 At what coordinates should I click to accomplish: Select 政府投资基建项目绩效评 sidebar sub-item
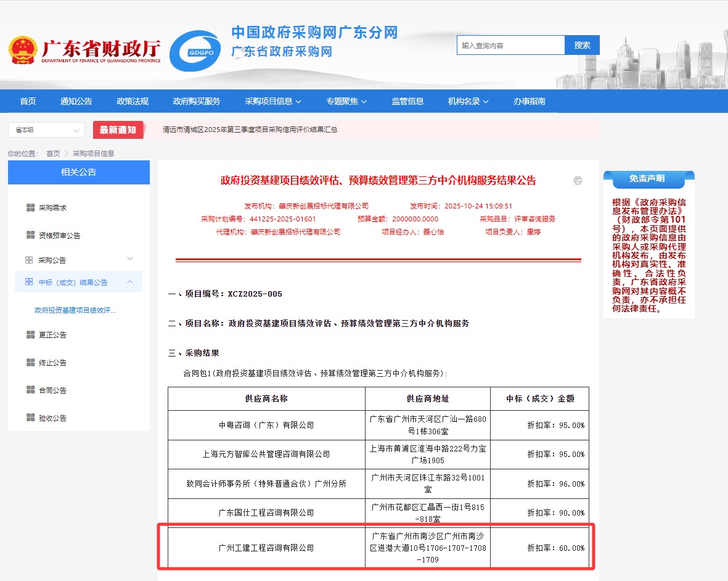[75, 310]
